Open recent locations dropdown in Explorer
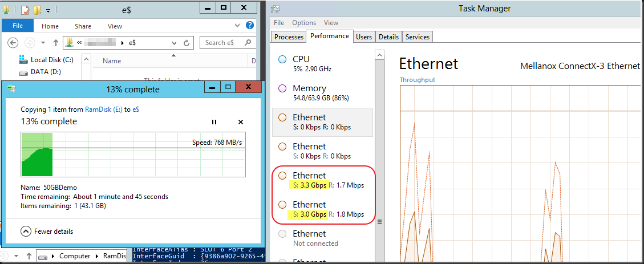The width and height of the screenshot is (644, 264). (x=43, y=43)
